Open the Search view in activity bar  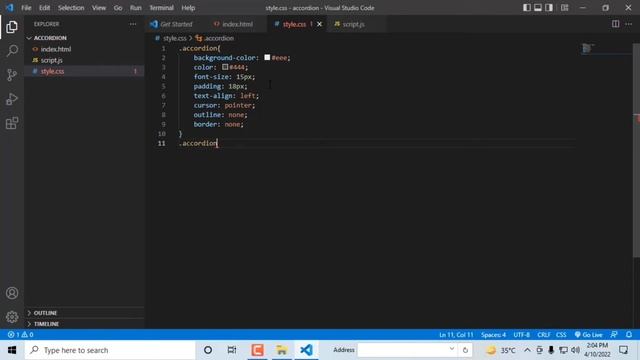pyautogui.click(x=12, y=51)
